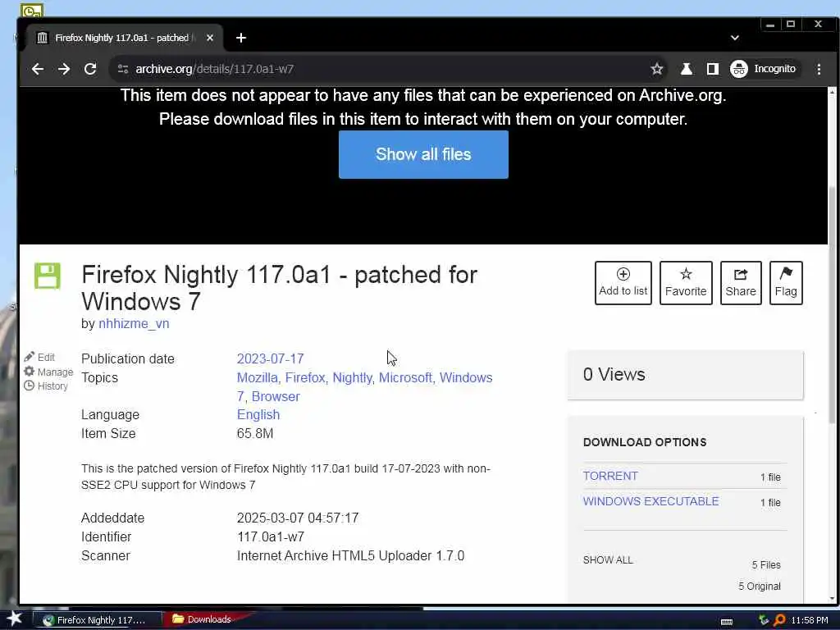Share this archive item
Image resolution: width=840 pixels, height=630 pixels.
(x=741, y=283)
